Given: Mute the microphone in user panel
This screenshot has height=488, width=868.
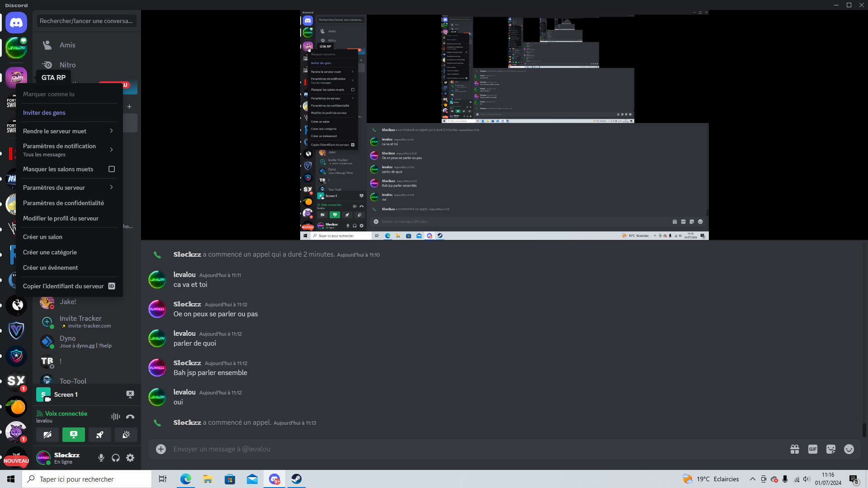Looking at the screenshot, I should (x=101, y=458).
